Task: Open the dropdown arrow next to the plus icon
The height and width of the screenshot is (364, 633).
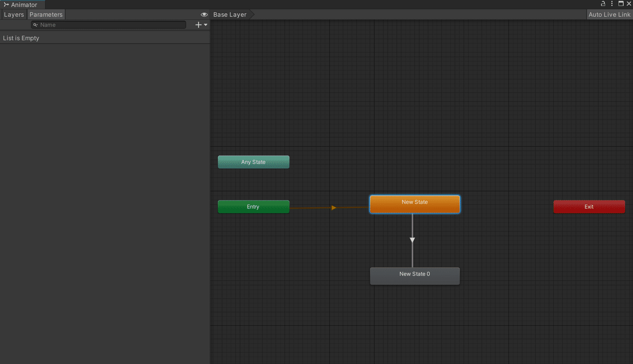Action: click(204, 24)
